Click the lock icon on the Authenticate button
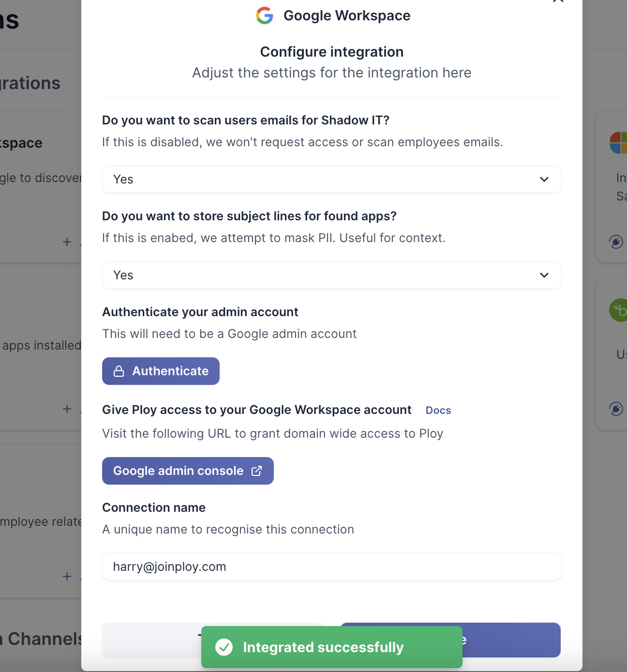 point(119,371)
